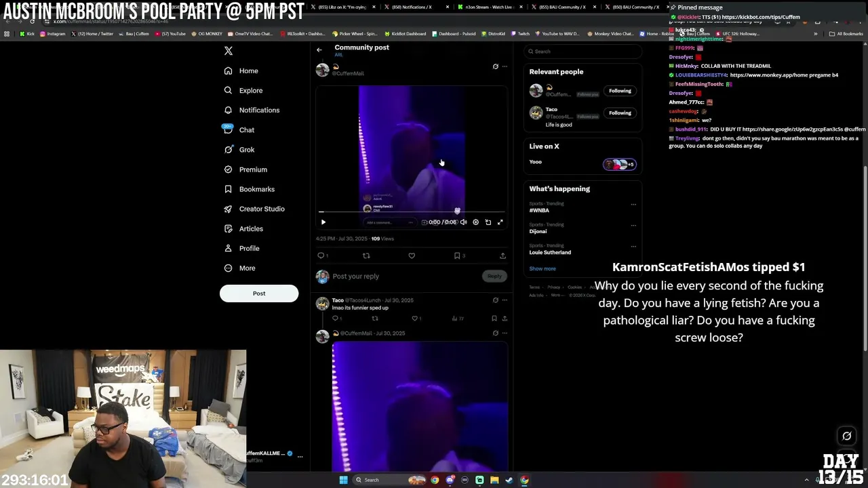Repost the main community post
868x488 pixels.
[366, 256]
